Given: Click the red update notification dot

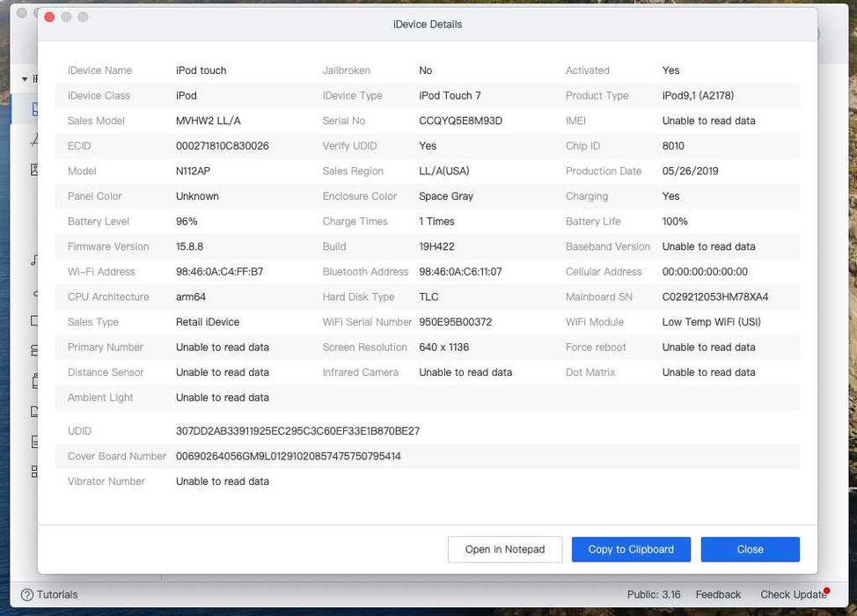Looking at the screenshot, I should (x=826, y=590).
